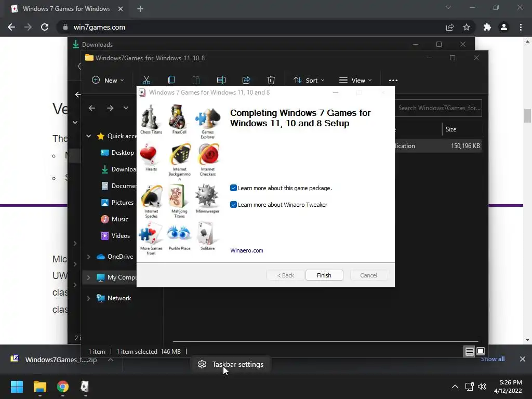532x399 pixels.
Task: Click the Back button in setup
Action: point(285,275)
